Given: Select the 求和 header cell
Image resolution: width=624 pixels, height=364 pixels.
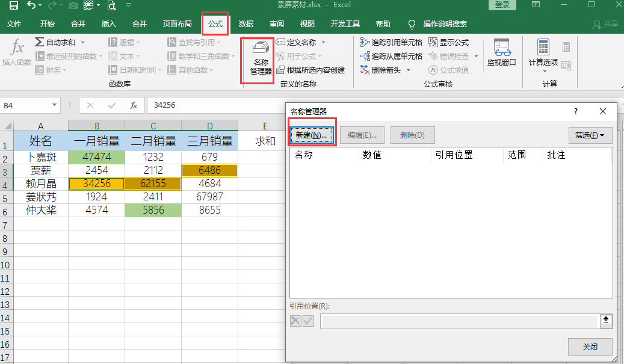Looking at the screenshot, I should pos(265,141).
